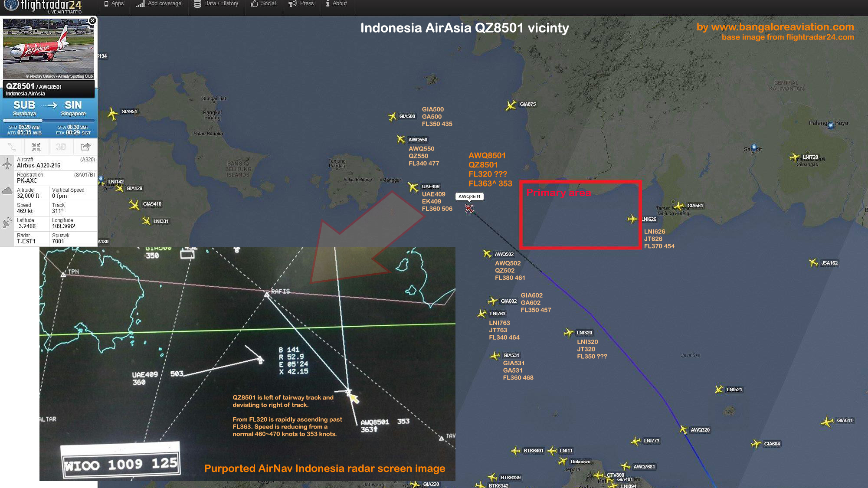Click the SIN Singapore destination airport
The height and width of the screenshot is (488, 868).
tap(73, 108)
